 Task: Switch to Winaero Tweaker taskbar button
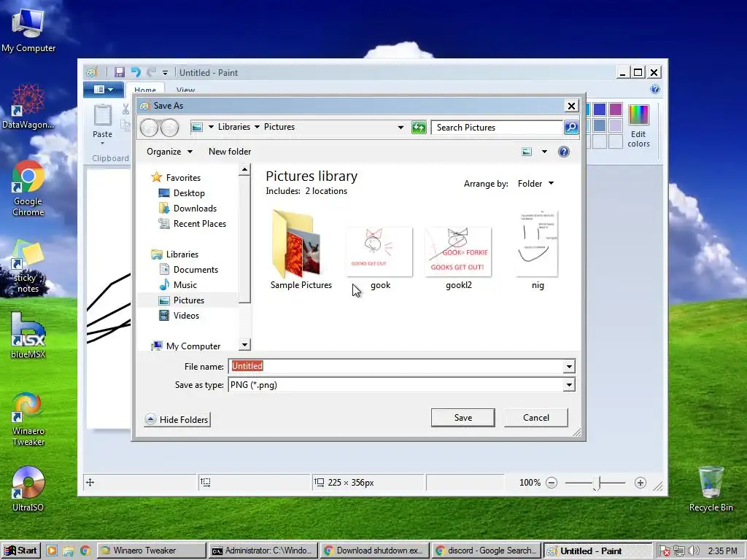click(x=152, y=551)
